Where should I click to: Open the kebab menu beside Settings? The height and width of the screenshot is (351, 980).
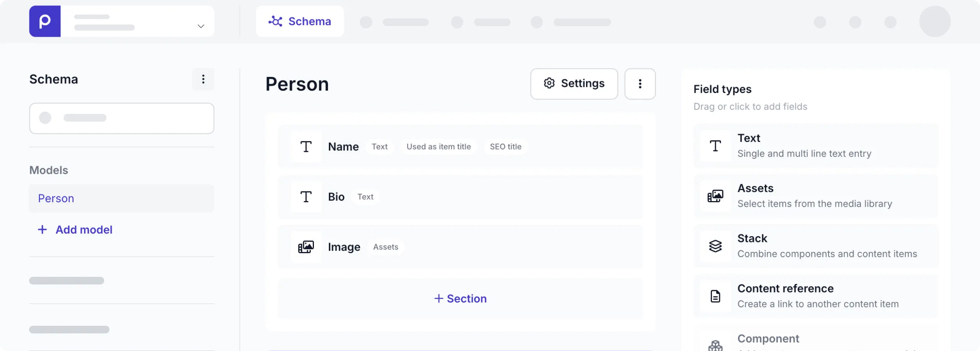point(640,84)
